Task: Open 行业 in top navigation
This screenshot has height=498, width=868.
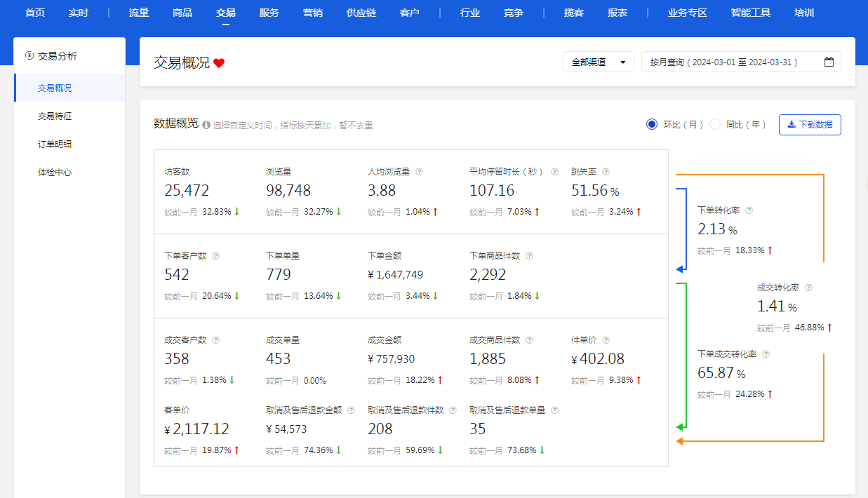Action: (x=470, y=13)
